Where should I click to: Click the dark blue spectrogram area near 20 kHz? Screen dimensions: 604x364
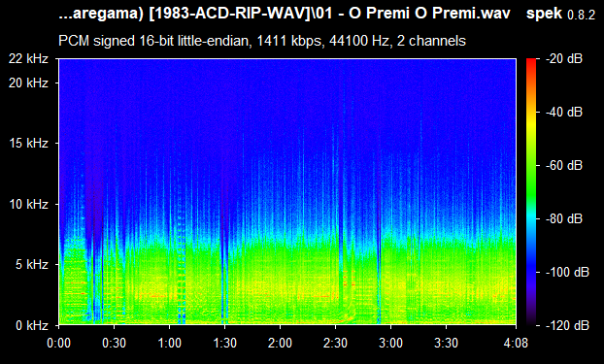tap(287, 83)
